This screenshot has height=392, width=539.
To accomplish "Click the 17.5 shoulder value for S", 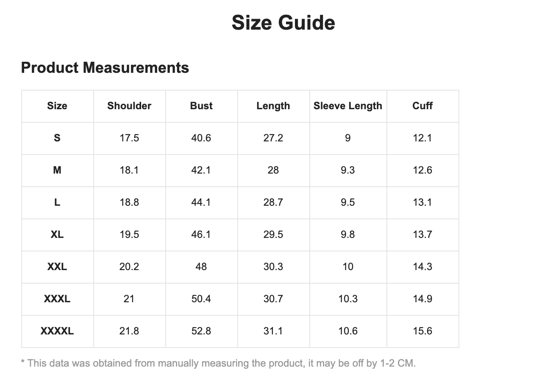I will [x=129, y=138].
